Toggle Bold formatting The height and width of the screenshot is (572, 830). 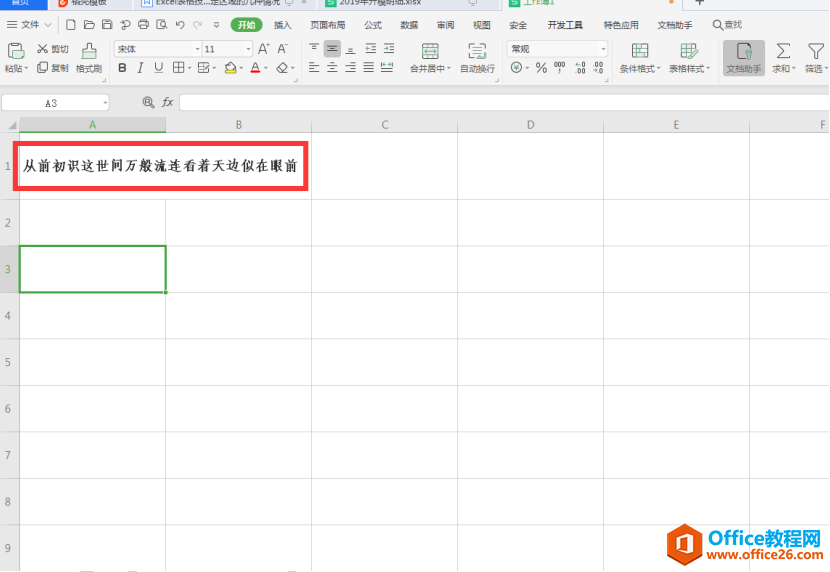pyautogui.click(x=122, y=68)
